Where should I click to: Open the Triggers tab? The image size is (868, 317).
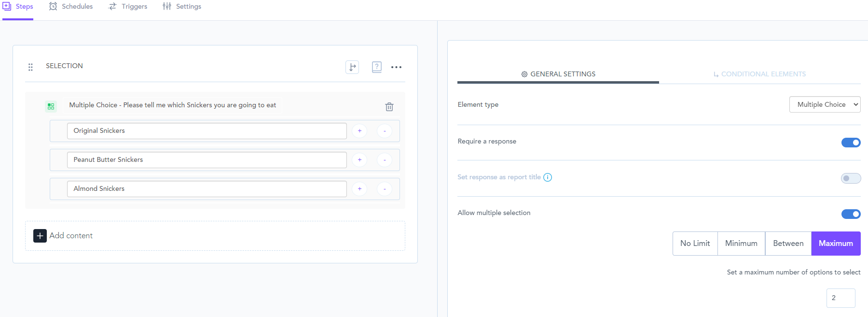(128, 7)
